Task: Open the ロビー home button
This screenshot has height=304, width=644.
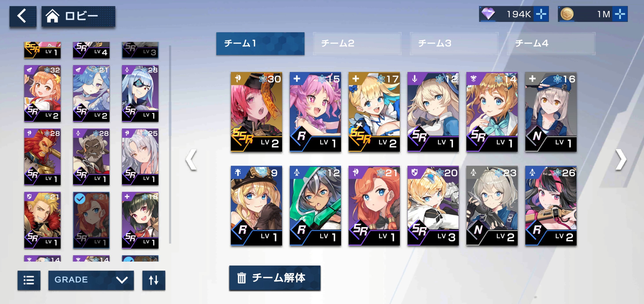Action: click(x=78, y=16)
